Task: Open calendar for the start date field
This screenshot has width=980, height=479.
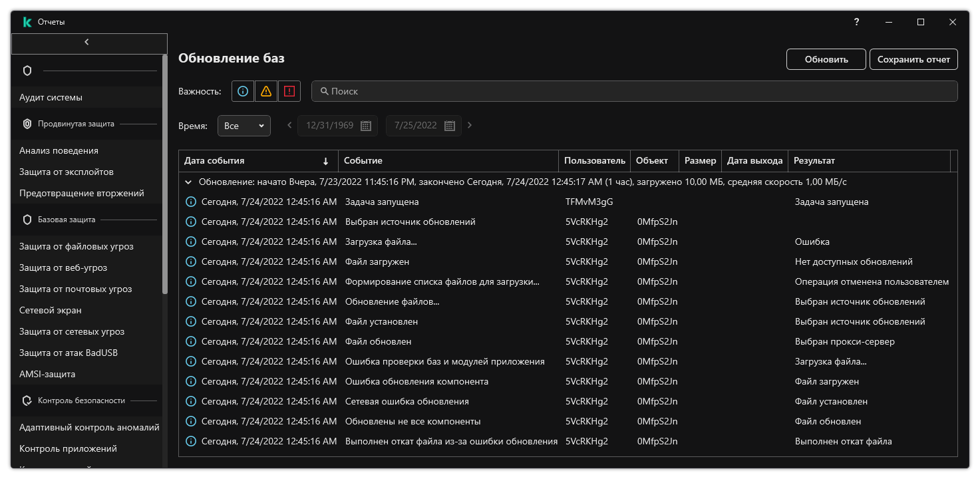Action: 366,126
